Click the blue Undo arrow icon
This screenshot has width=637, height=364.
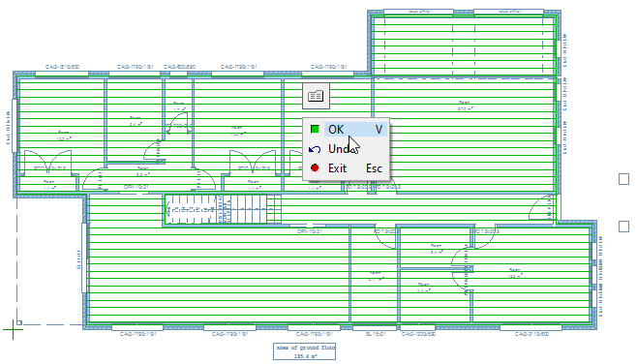tap(315, 149)
